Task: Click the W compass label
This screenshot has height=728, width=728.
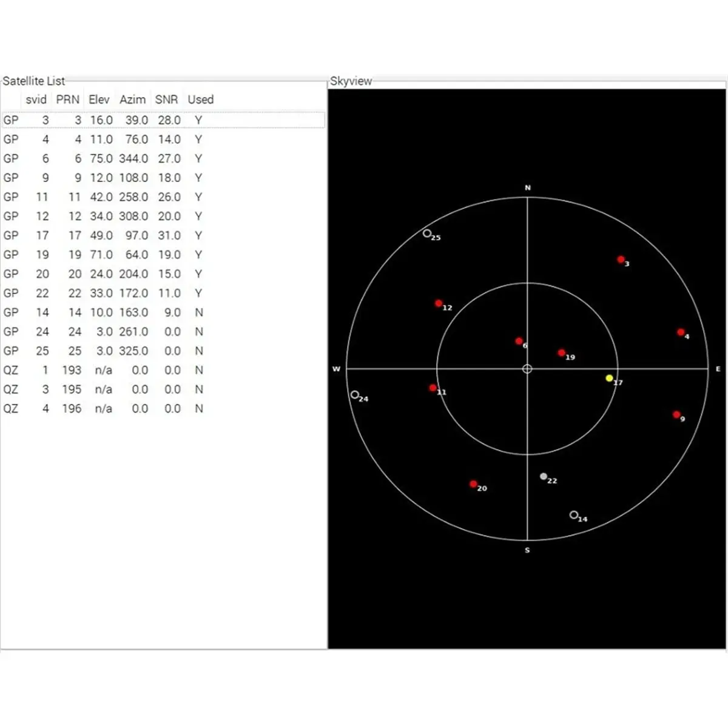Action: [x=336, y=369]
